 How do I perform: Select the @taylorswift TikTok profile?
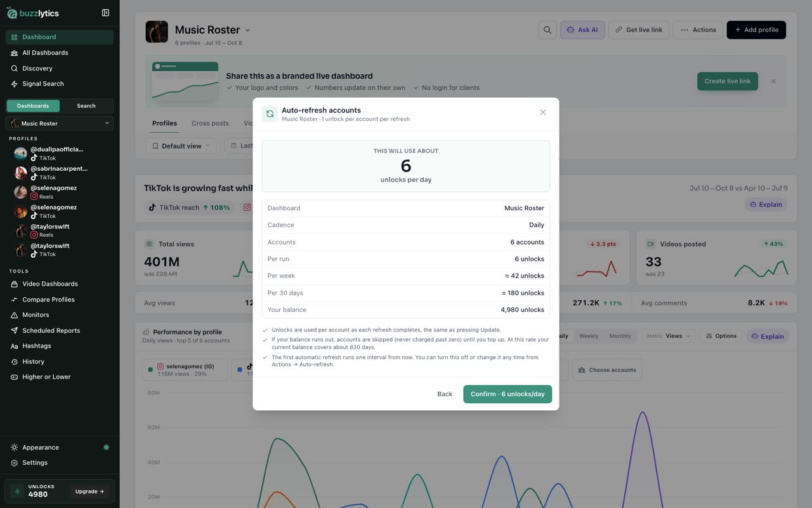(60, 250)
